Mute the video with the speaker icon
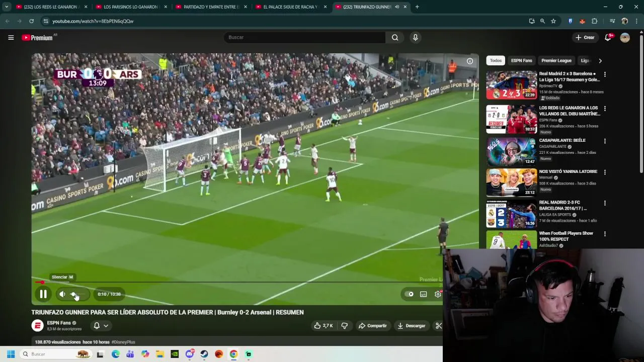The width and height of the screenshot is (644, 362). (62, 294)
